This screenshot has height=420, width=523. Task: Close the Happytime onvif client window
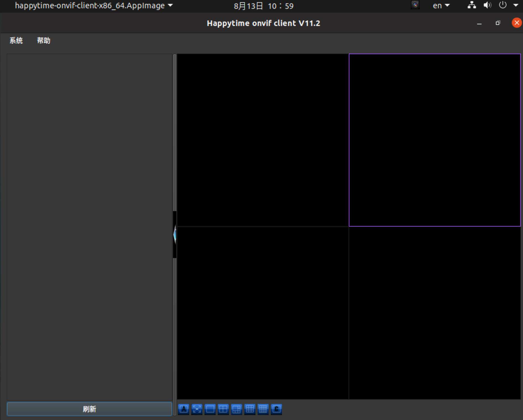(517, 23)
